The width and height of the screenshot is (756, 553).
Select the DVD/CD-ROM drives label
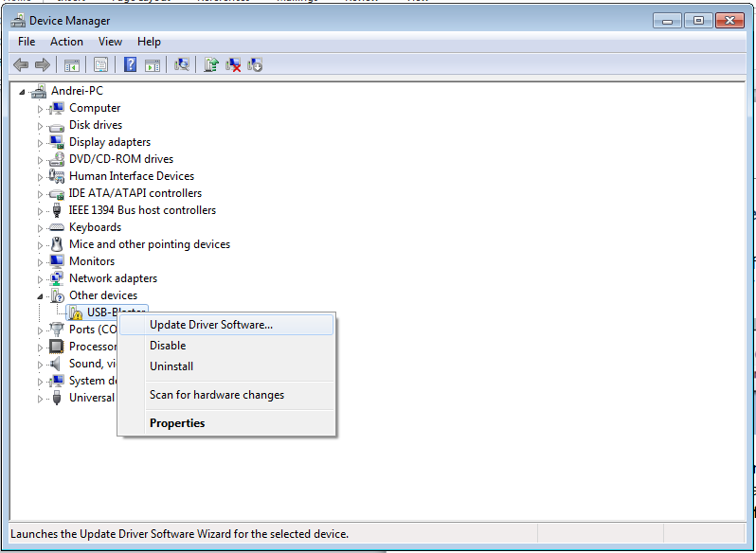[x=121, y=159]
